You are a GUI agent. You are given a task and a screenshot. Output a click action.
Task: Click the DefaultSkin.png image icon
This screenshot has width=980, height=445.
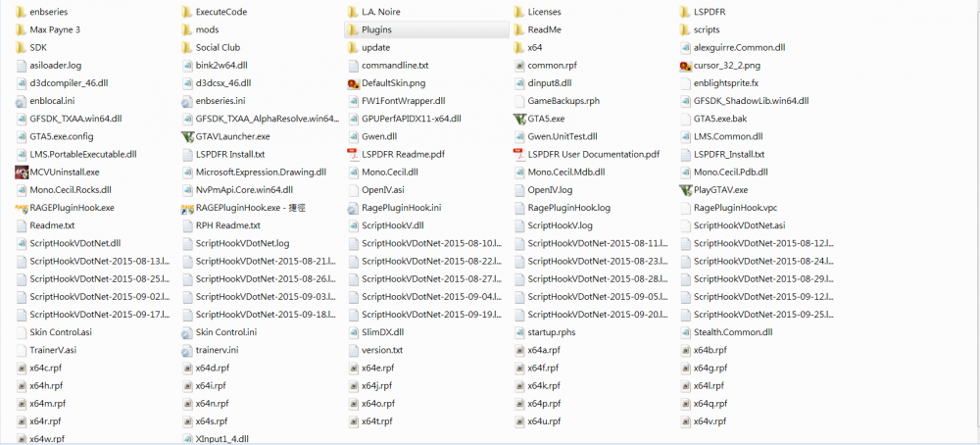353,82
